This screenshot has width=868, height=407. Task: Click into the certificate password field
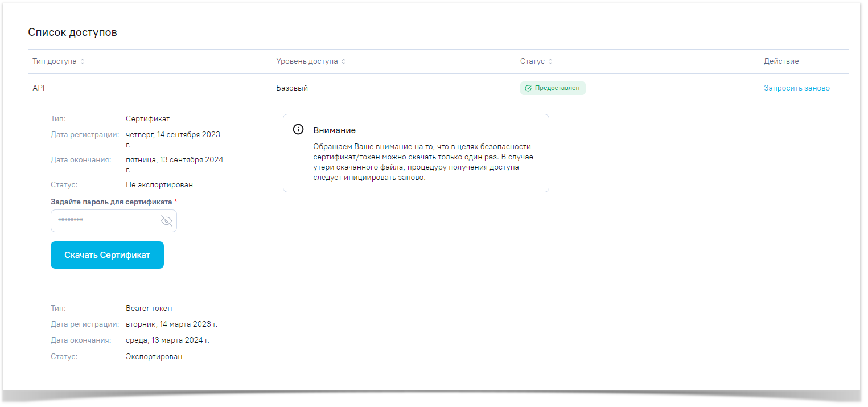pyautogui.click(x=102, y=221)
